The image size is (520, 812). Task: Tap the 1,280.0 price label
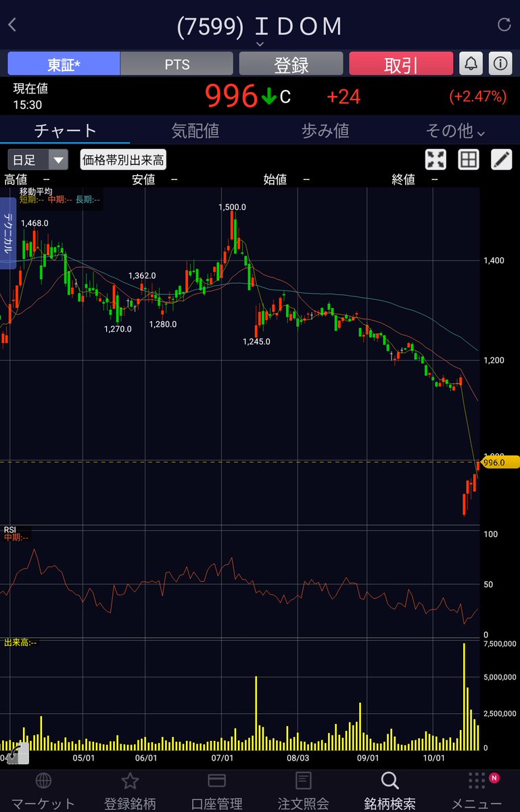click(163, 324)
